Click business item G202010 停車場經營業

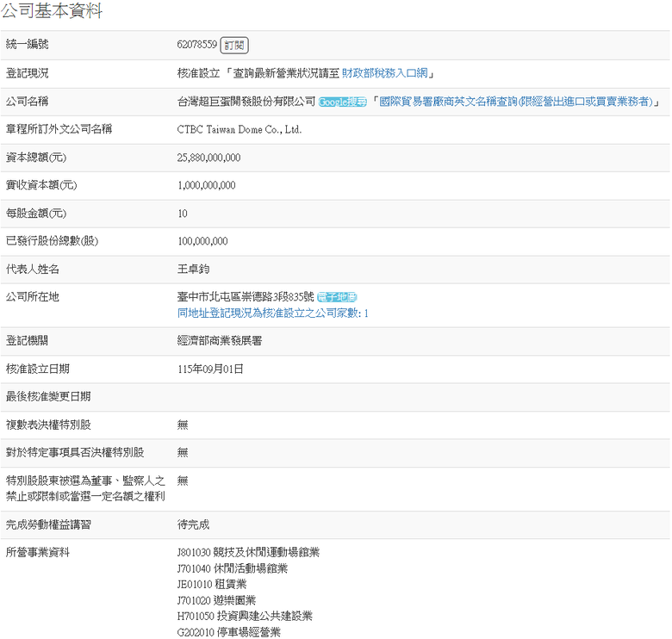pyautogui.click(x=229, y=632)
